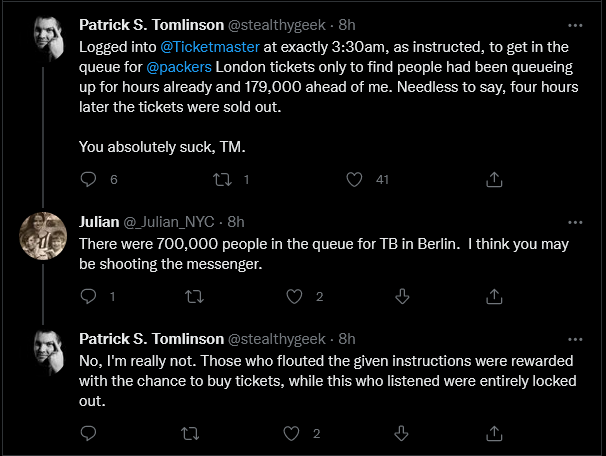Reply to Julian's tweet about Berlin queue
Image resolution: width=606 pixels, height=456 pixels.
[x=88, y=296]
